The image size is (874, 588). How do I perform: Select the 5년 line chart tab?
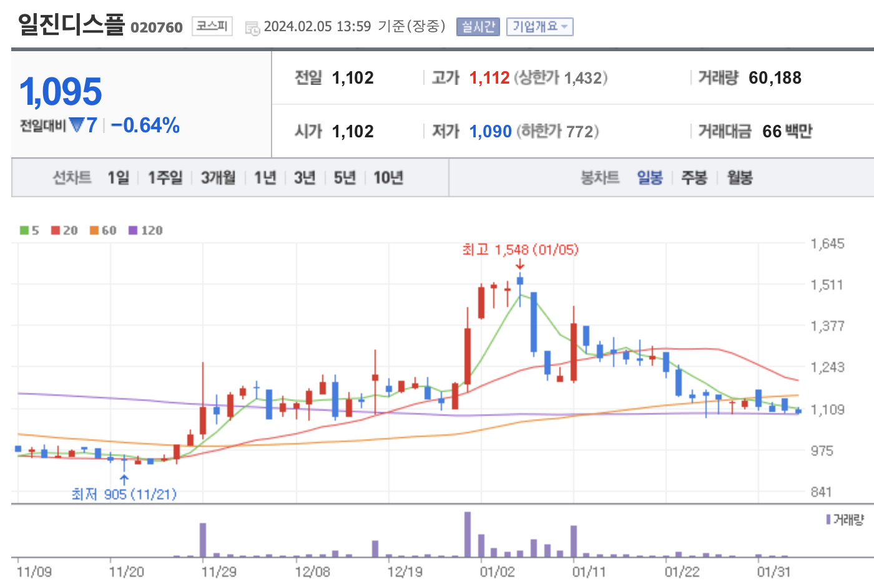click(345, 178)
